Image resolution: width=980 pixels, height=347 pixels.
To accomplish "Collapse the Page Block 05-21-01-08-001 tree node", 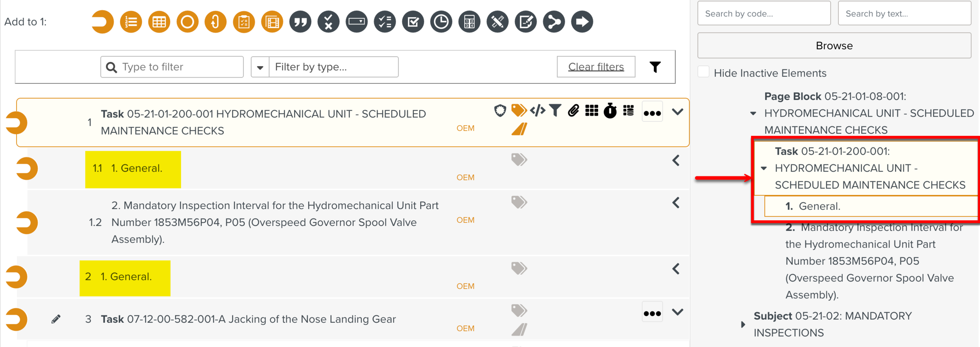I will pyautogui.click(x=753, y=114).
